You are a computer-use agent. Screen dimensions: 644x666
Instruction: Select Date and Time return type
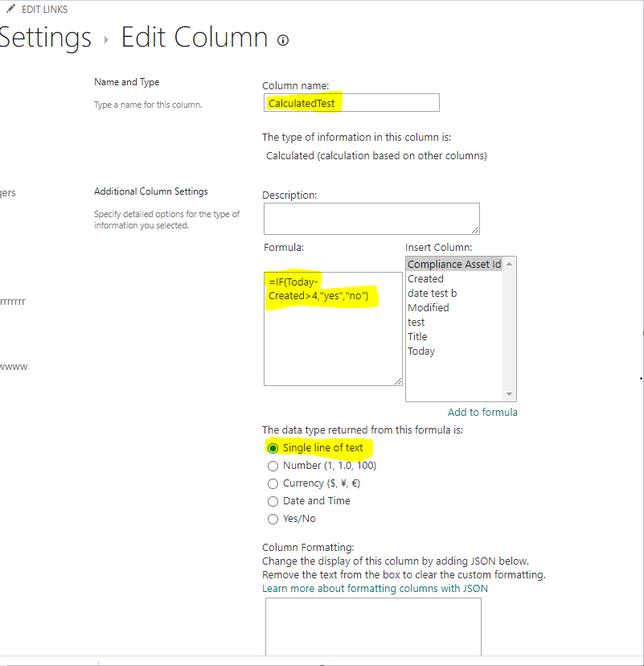273,501
